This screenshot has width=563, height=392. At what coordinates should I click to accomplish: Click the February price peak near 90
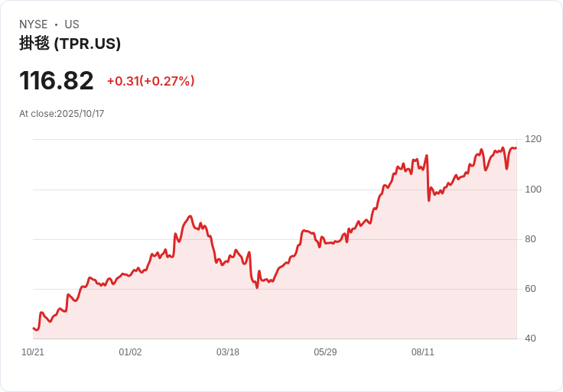(x=190, y=216)
